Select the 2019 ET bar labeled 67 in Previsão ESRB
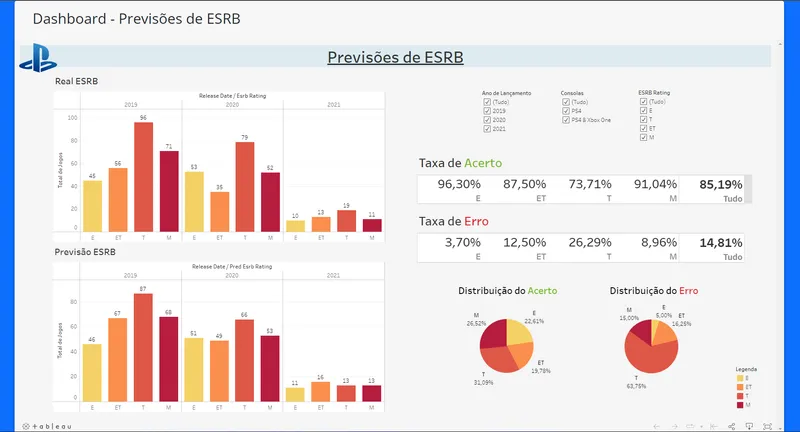The width and height of the screenshot is (800, 432). (x=117, y=360)
